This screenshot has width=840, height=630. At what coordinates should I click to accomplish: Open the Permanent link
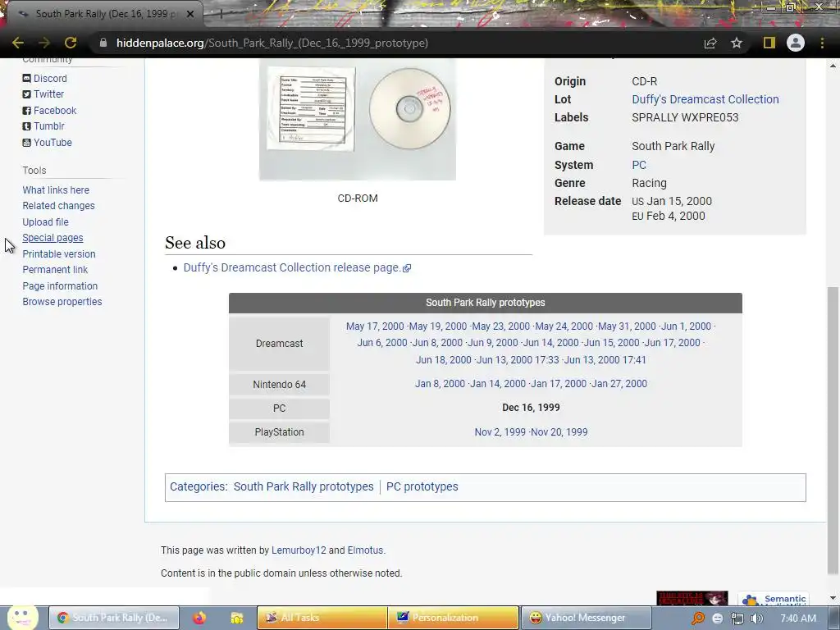55,269
